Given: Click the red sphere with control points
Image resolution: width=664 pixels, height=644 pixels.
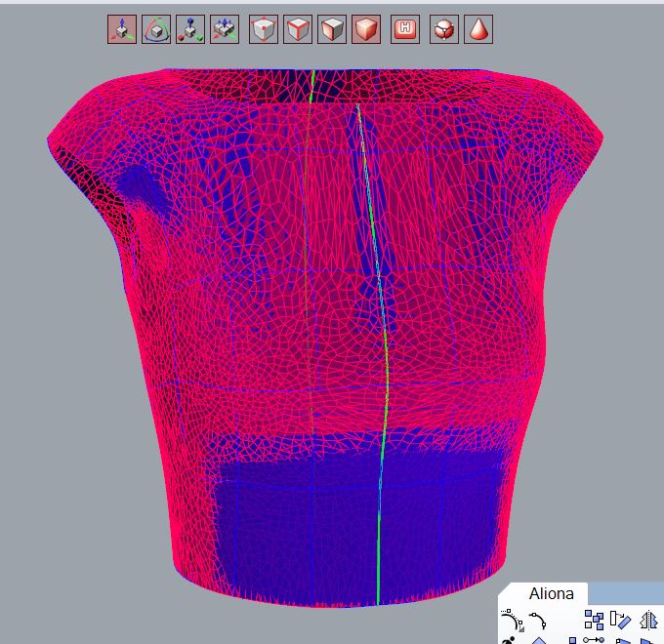Looking at the screenshot, I should click(x=444, y=29).
